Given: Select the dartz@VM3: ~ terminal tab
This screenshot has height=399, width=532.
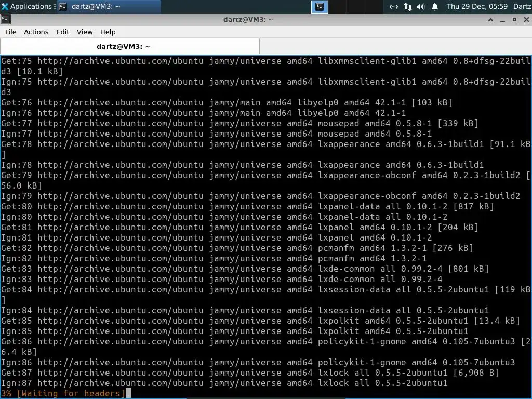Looking at the screenshot, I should pyautogui.click(x=129, y=46).
